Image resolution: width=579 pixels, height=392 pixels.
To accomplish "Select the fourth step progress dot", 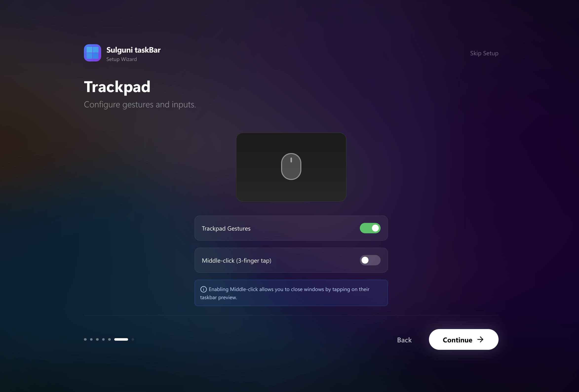I will pyautogui.click(x=103, y=339).
